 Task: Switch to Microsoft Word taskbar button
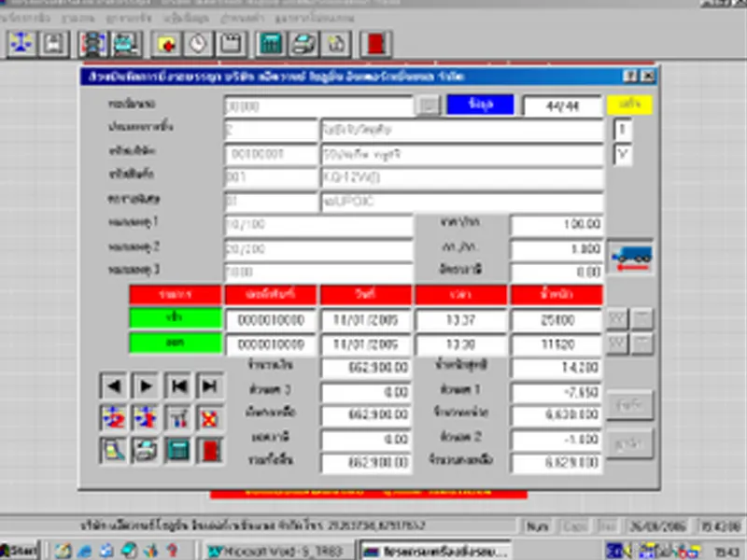[277, 551]
